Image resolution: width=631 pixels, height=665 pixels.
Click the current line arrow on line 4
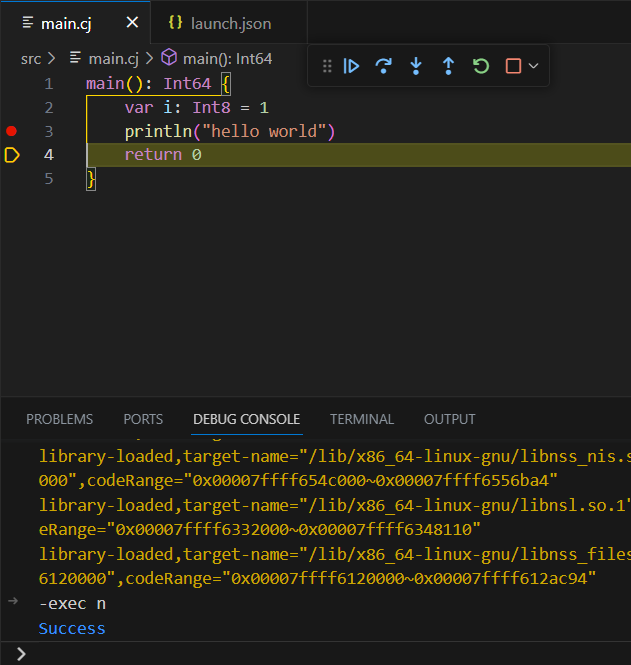pos(12,155)
